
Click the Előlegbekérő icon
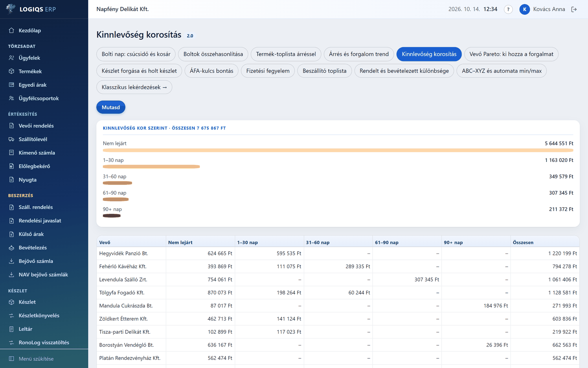pos(11,166)
